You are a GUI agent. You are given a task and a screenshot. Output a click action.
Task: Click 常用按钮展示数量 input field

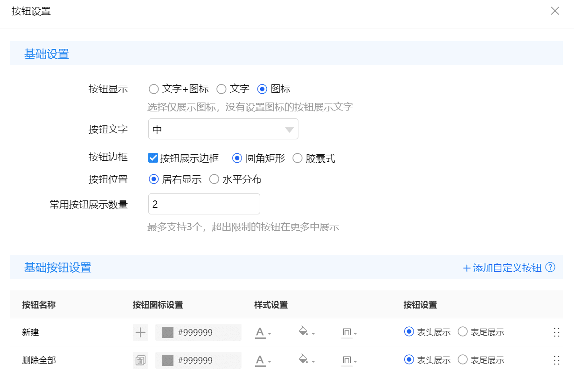[x=204, y=204]
